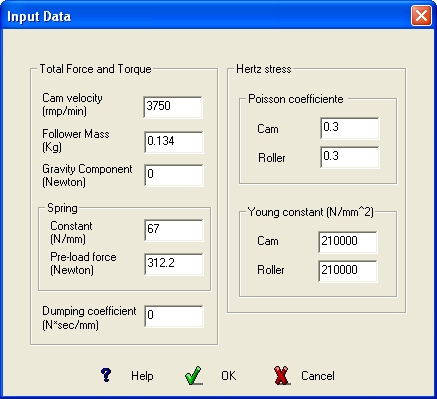This screenshot has width=437, height=399.
Task: Click the Cancel button label
Action: 318,376
